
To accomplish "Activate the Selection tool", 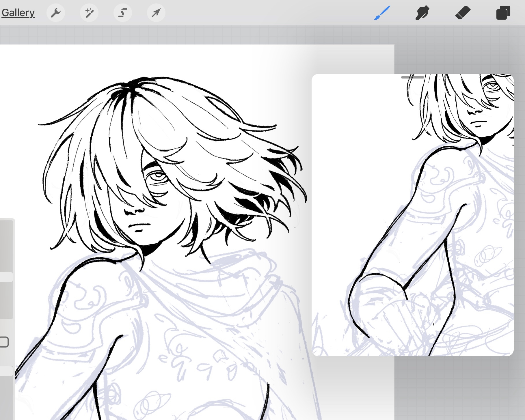I will [x=123, y=13].
